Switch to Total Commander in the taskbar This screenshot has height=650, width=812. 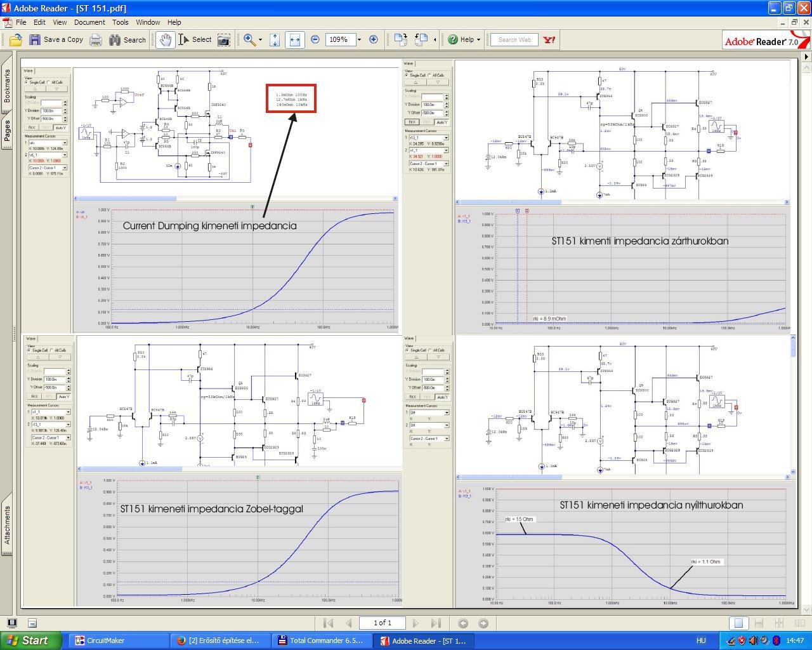pyautogui.click(x=324, y=640)
